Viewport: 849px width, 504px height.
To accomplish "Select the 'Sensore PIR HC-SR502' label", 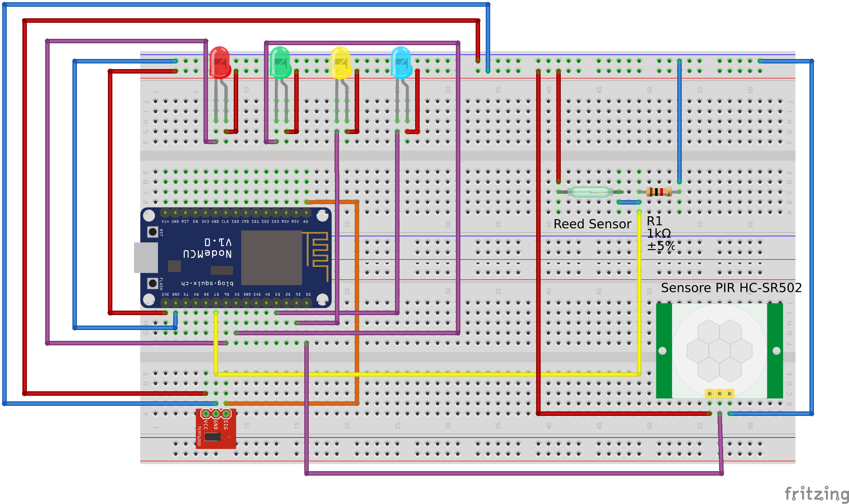I will (x=731, y=288).
